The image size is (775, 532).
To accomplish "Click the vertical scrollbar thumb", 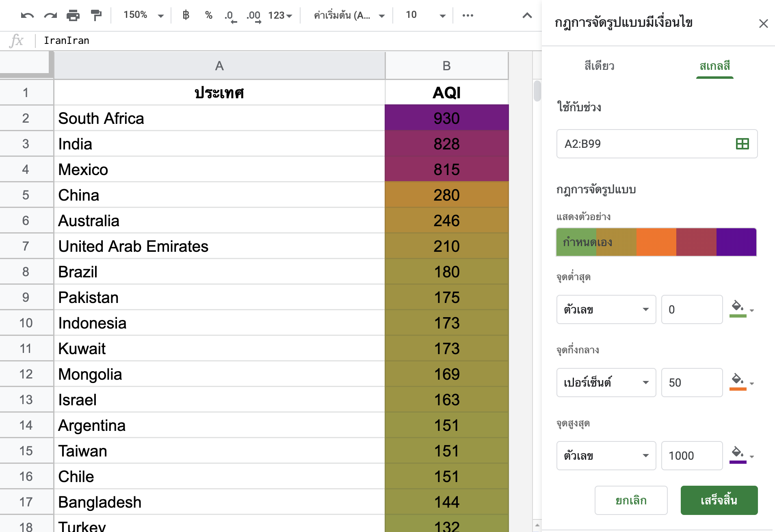I will (537, 91).
